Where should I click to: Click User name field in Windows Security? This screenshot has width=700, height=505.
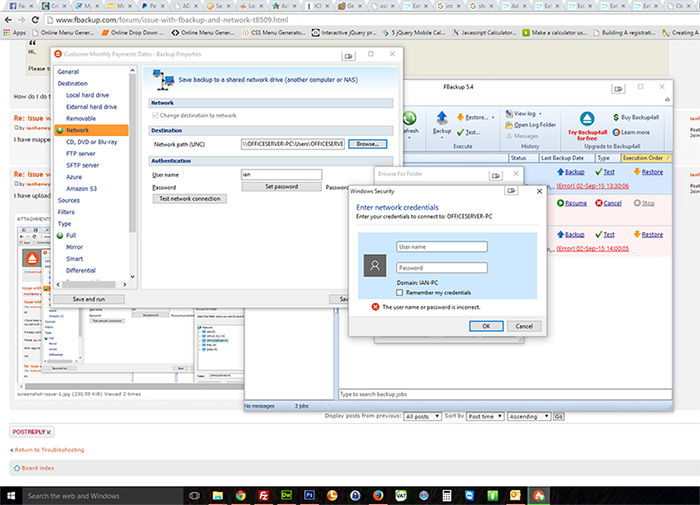coord(442,247)
